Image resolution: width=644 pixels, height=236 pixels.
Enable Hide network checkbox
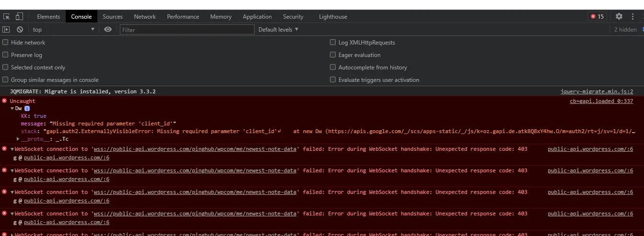tap(6, 42)
